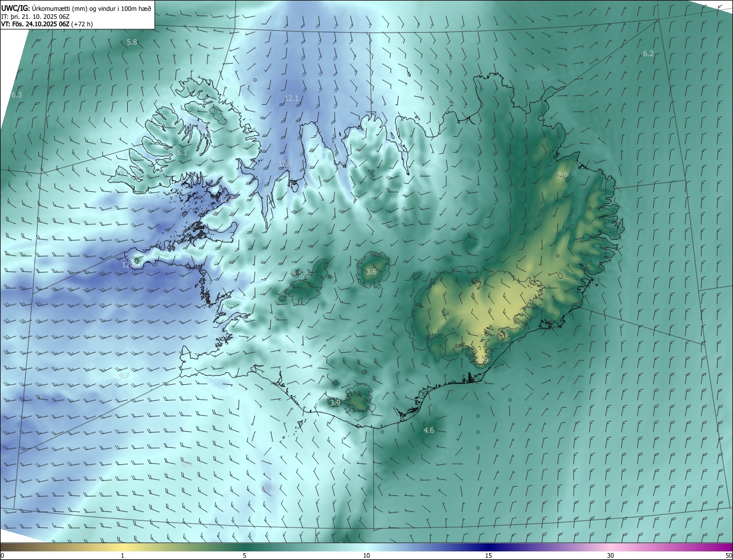Click the colorbar tick label 0
The width and height of the screenshot is (733, 560).
tap(2, 556)
